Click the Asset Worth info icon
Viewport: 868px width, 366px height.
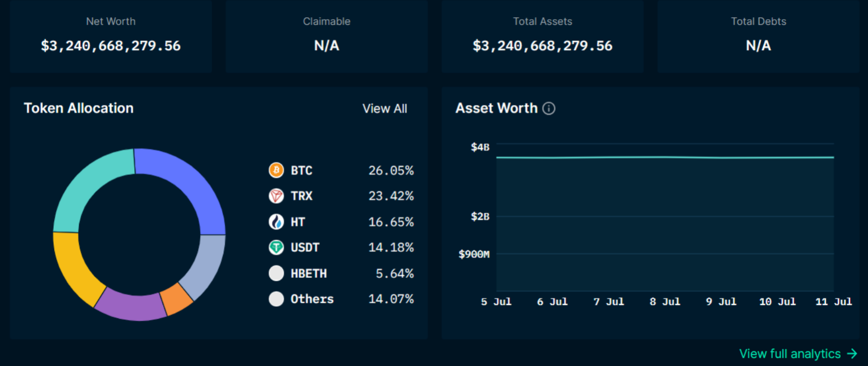click(x=549, y=108)
